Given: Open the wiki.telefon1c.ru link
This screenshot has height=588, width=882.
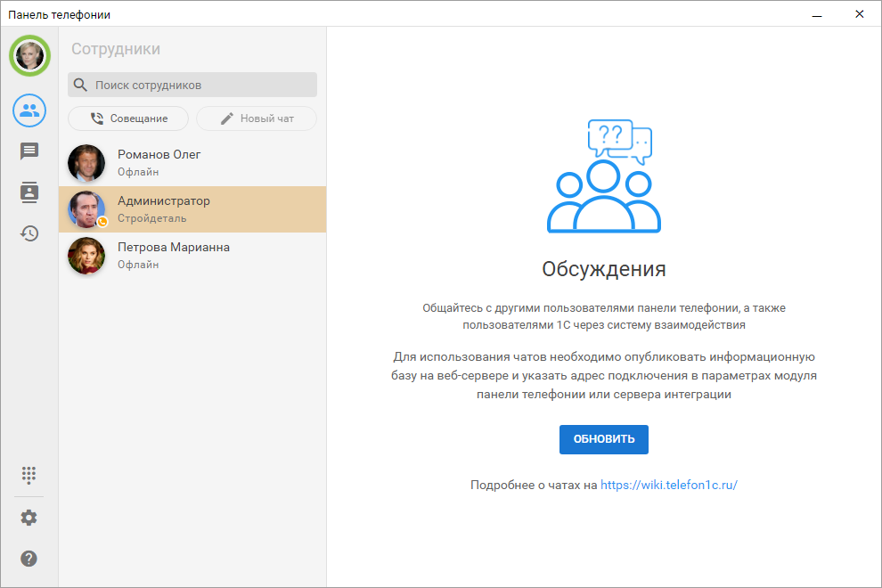Looking at the screenshot, I should [669, 486].
